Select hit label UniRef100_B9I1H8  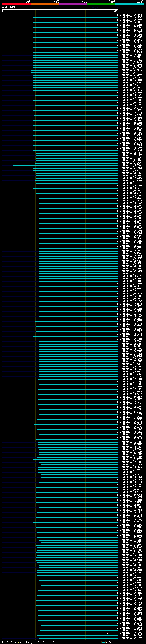tap(131, 55)
